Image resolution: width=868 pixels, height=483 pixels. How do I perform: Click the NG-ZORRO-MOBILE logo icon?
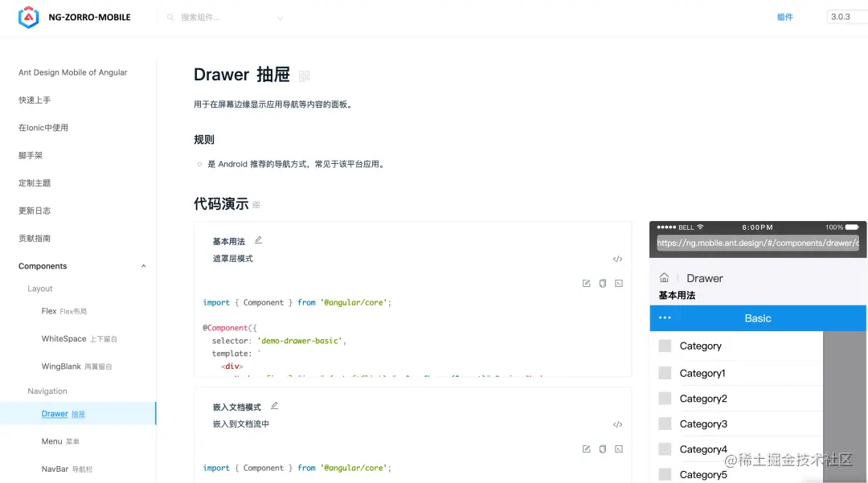(28, 17)
